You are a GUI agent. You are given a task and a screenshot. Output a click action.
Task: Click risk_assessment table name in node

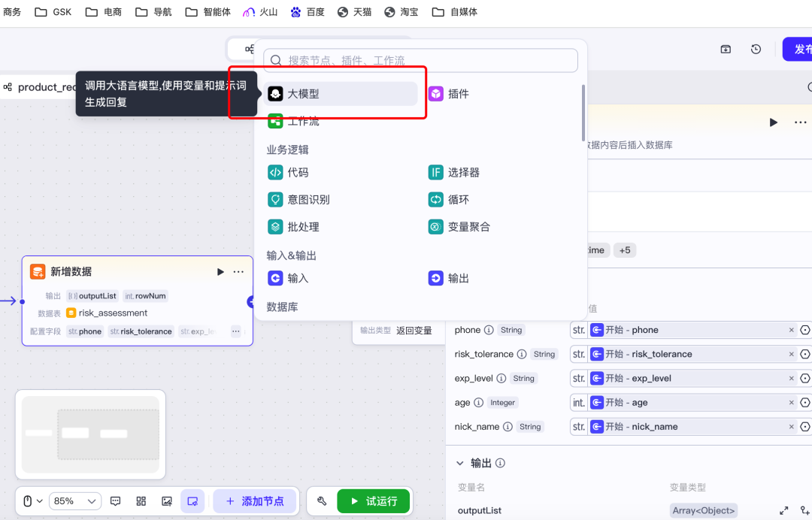113,313
